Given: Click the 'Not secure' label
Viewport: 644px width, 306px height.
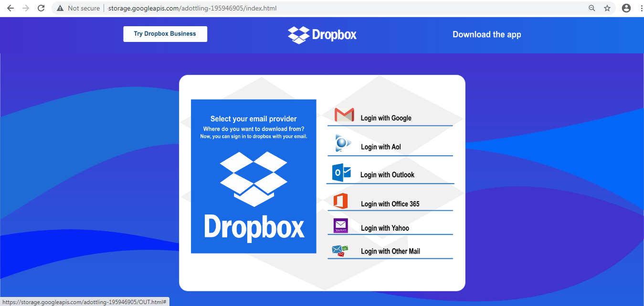Looking at the screenshot, I should click(84, 8).
